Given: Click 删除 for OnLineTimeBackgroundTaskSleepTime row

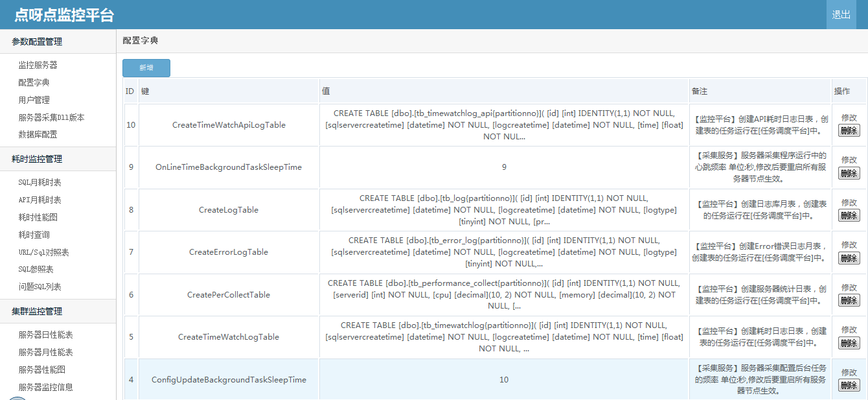Looking at the screenshot, I should coord(849,173).
